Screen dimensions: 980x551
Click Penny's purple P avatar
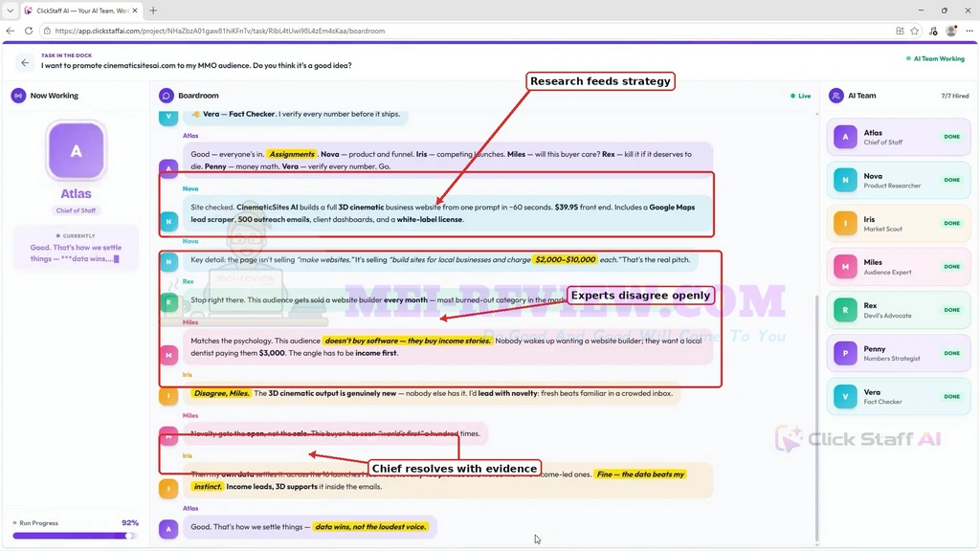[845, 353]
